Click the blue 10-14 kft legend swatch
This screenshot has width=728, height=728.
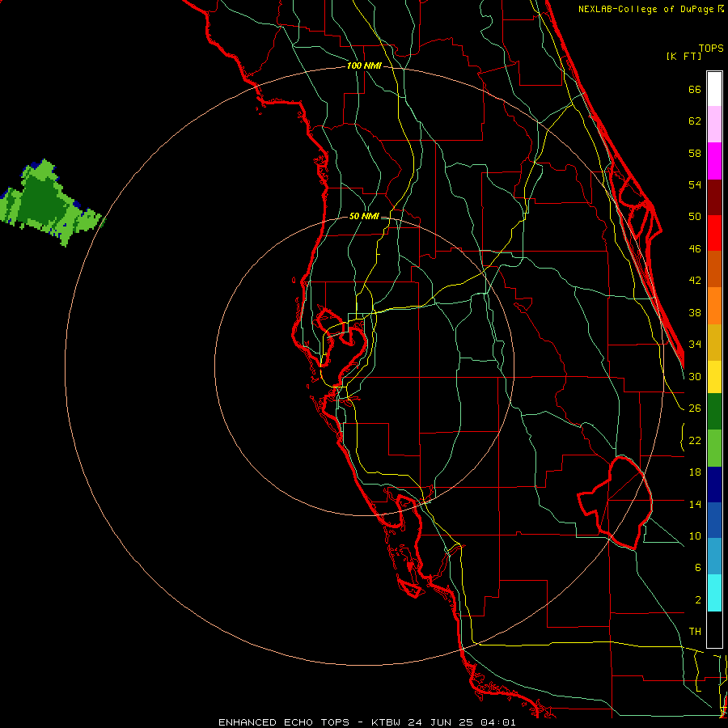(x=714, y=520)
